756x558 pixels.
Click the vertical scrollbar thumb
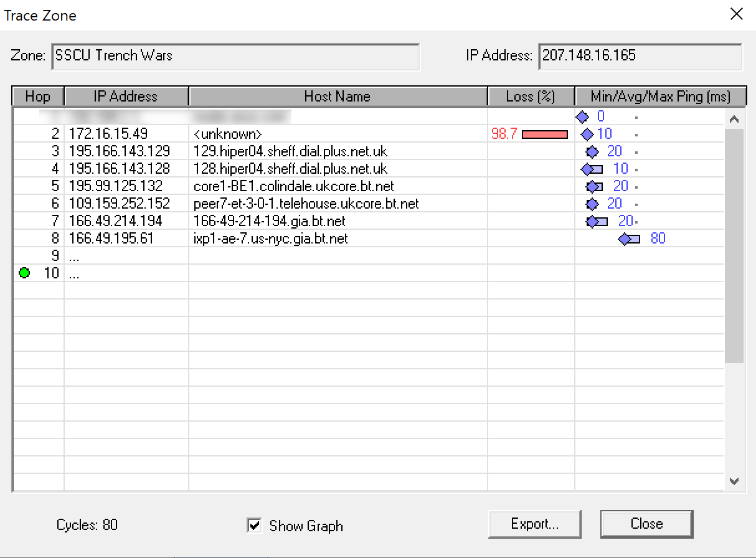(734, 246)
